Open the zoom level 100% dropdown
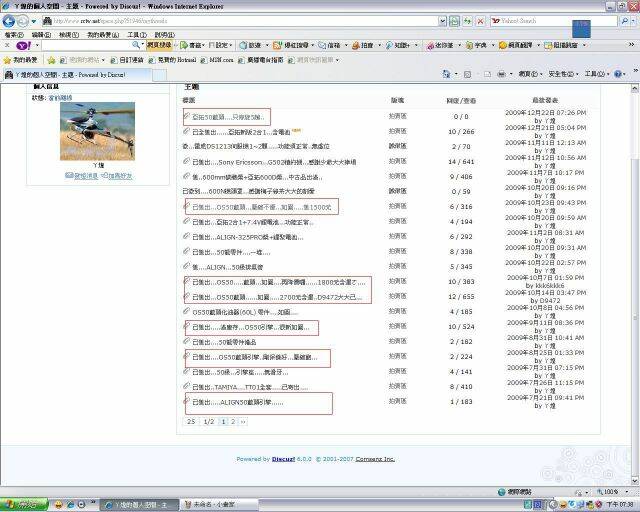 pos(627,492)
